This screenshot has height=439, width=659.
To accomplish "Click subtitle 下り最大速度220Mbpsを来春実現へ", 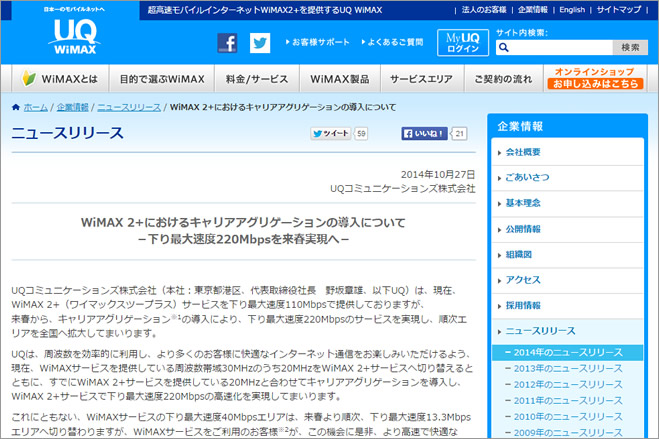I will tap(243, 239).
